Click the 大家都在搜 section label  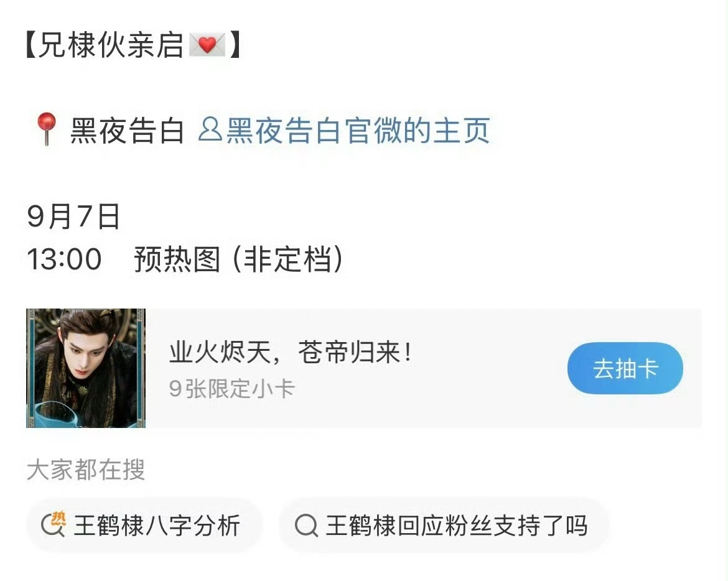[x=86, y=470]
